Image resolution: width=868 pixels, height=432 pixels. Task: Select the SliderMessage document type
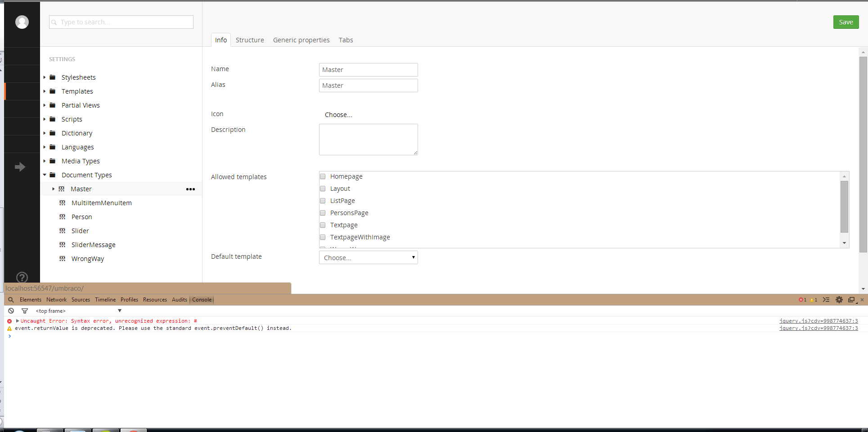point(94,245)
